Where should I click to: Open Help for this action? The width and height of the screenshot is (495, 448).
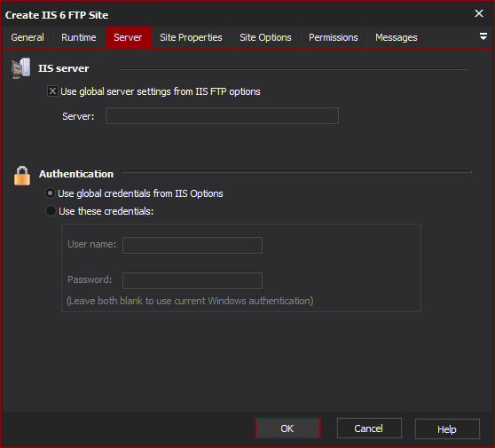point(447,428)
